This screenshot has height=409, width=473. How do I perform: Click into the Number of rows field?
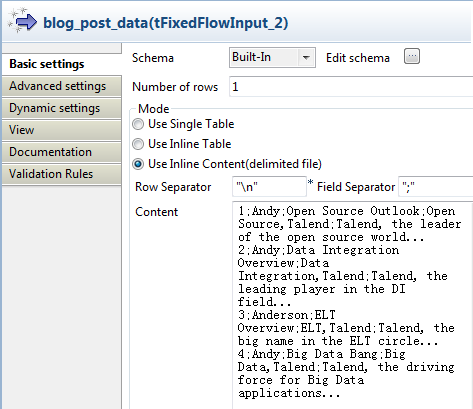(x=351, y=87)
